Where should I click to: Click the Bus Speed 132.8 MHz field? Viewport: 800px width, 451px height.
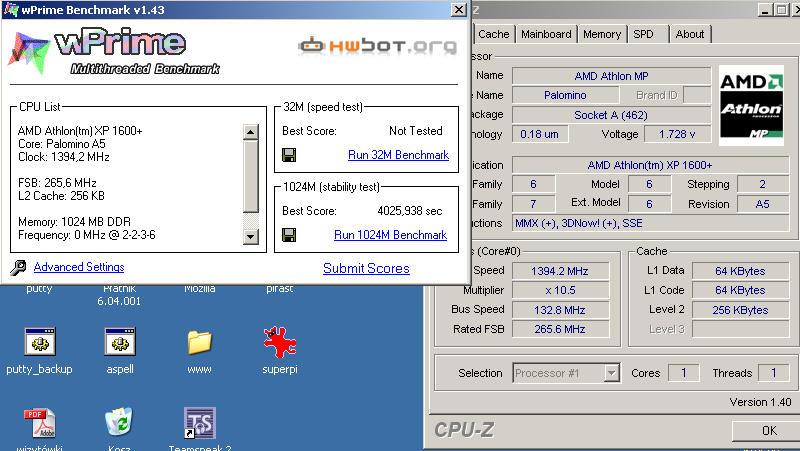[560, 310]
